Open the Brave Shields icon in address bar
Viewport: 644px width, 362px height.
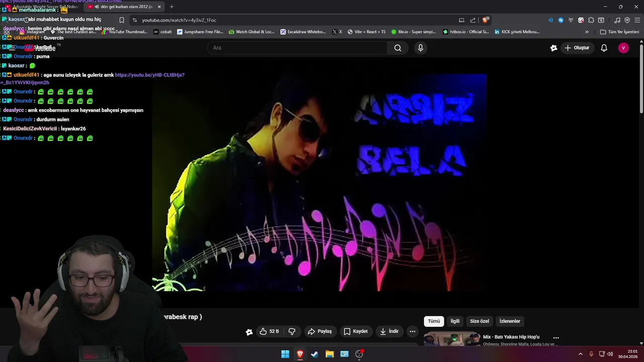(485, 20)
